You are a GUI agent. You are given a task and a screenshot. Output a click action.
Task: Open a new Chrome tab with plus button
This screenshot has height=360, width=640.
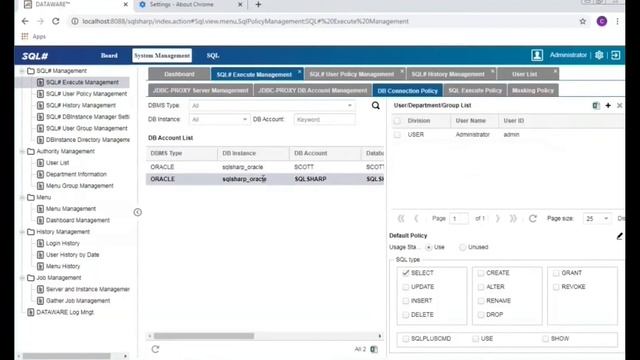[x=258, y=4]
